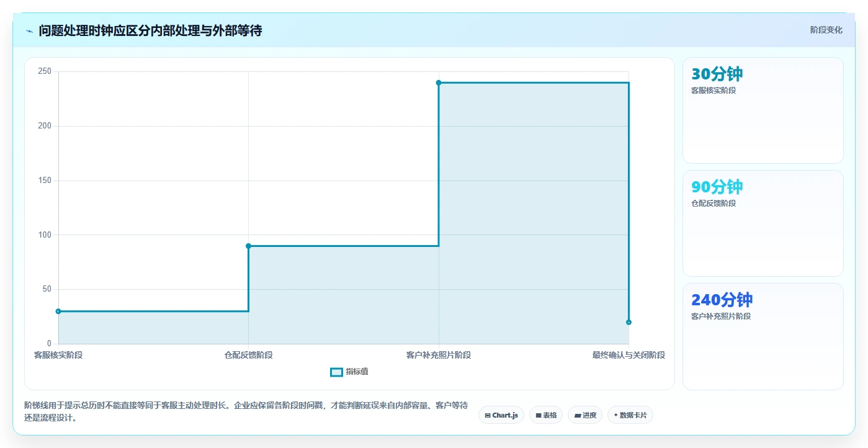Click 仓配反馈阶段 caption in second card
Viewport: 868px width, 448px height.
[714, 204]
